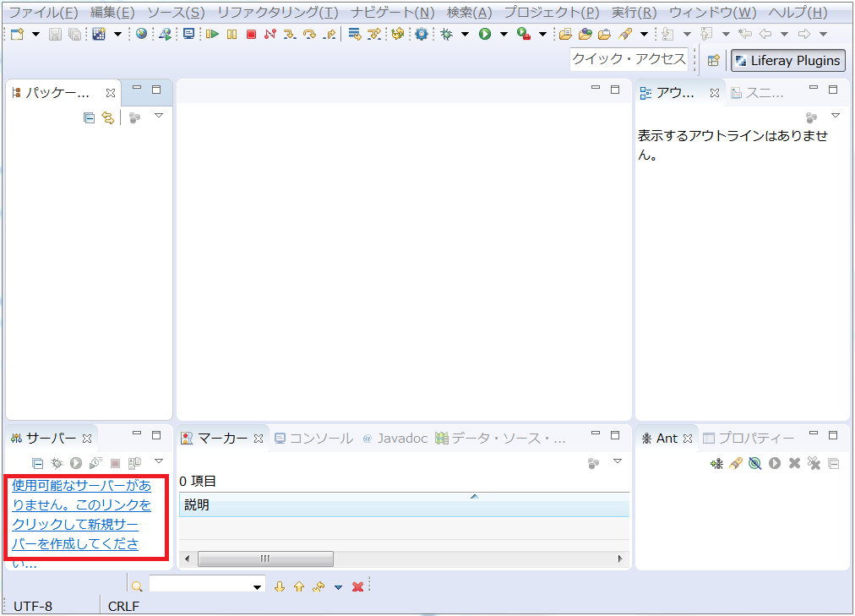855x616 pixels.
Task: Click the horizontal scrollbar in the マーカー view
Action: [266, 559]
